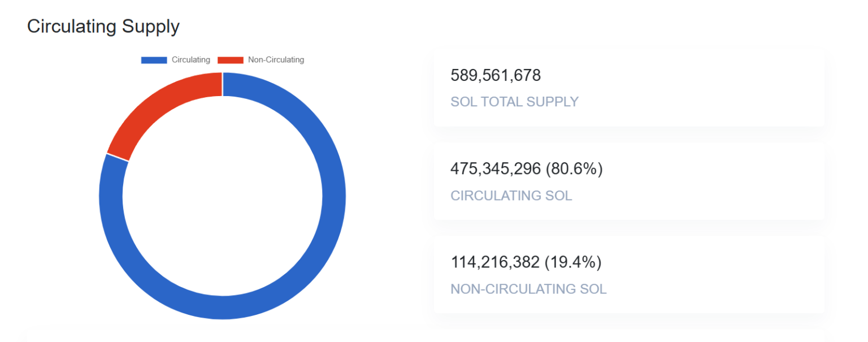
Task: Click the Circulating Supply heading
Action: click(x=103, y=27)
